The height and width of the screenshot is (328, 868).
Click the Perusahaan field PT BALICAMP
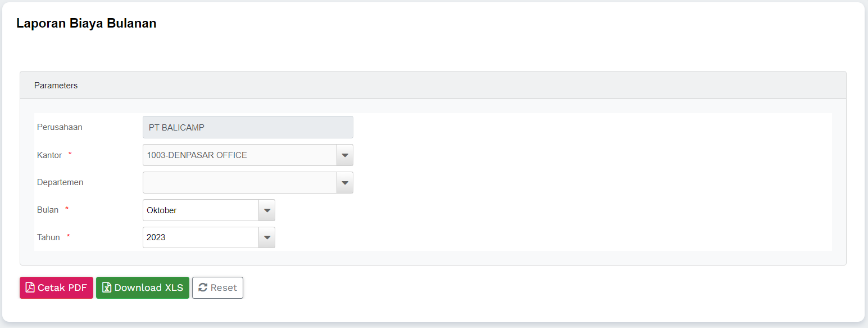pyautogui.click(x=248, y=127)
